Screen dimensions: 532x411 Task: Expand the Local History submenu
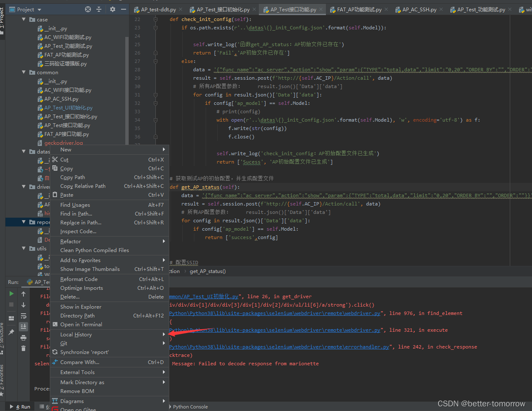tap(109, 334)
